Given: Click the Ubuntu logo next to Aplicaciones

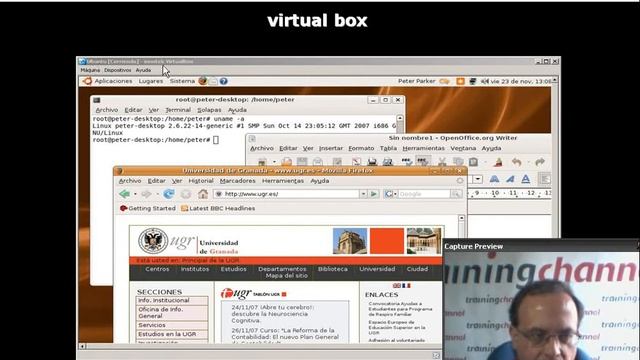Looking at the screenshot, I should pyautogui.click(x=87, y=81).
